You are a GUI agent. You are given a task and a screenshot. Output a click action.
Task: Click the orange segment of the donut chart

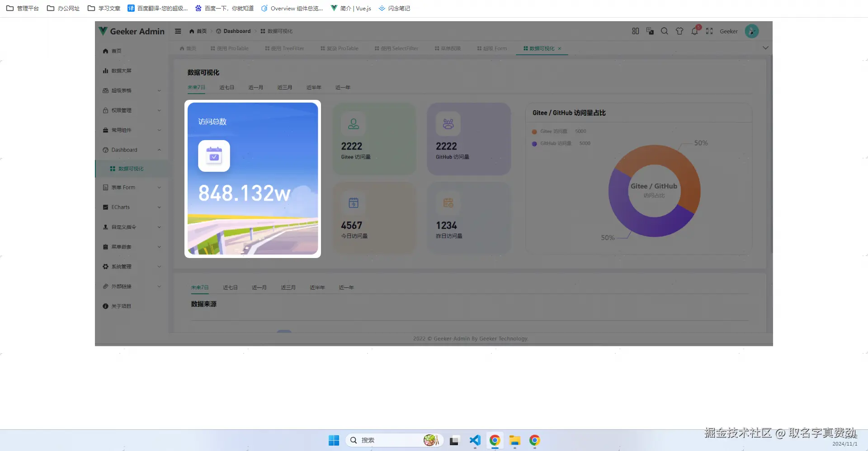point(681,169)
